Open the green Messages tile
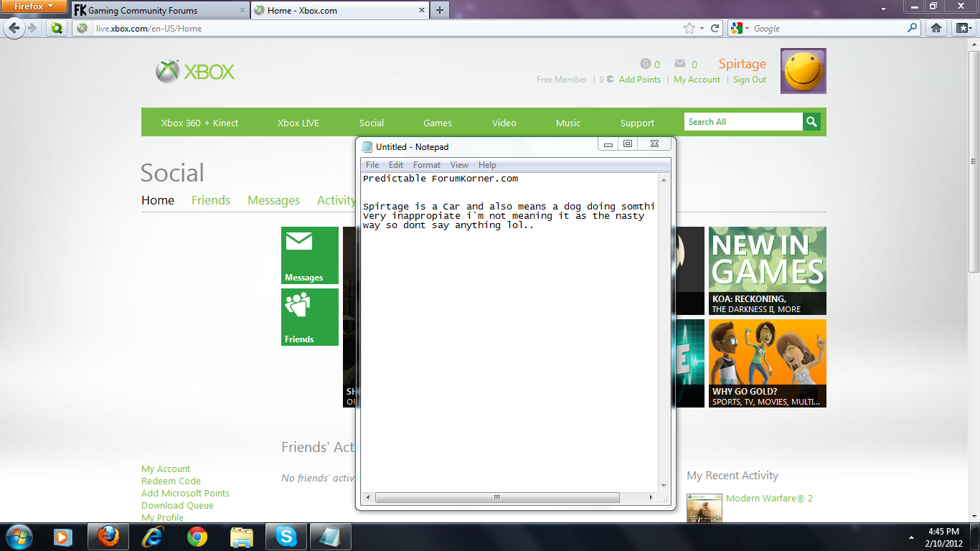Screen dimensions: 980x551 click(x=310, y=255)
